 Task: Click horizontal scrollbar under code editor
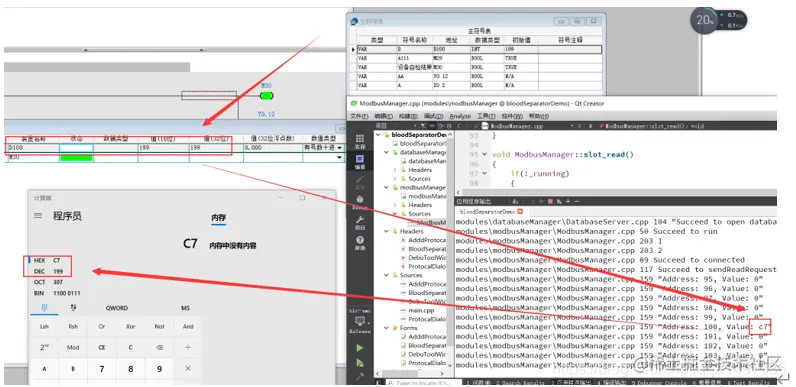pos(616,192)
